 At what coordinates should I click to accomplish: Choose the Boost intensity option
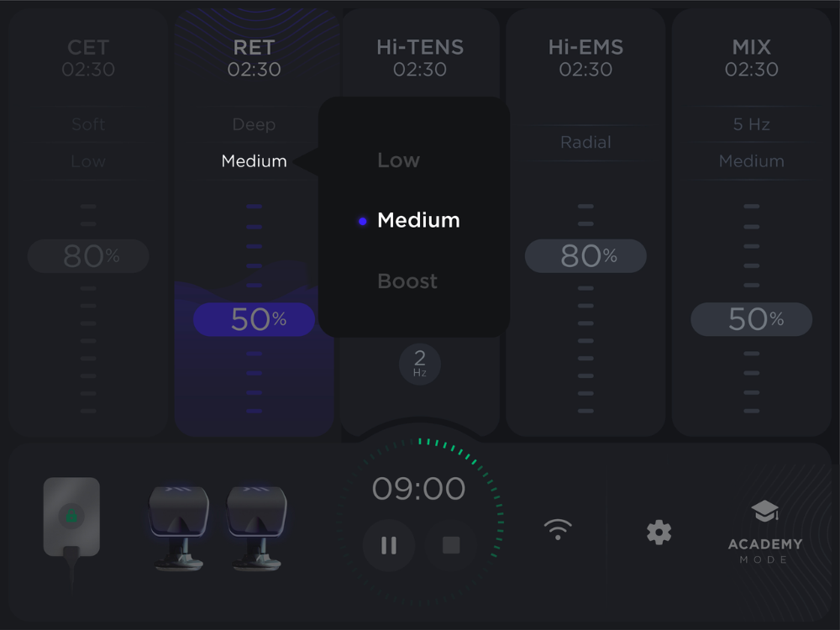point(407,281)
